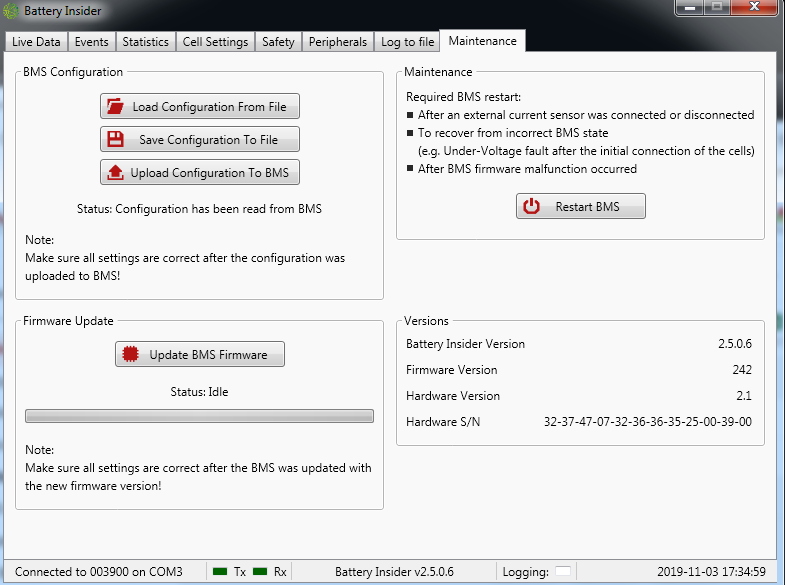Open the Events tab

(x=91, y=42)
